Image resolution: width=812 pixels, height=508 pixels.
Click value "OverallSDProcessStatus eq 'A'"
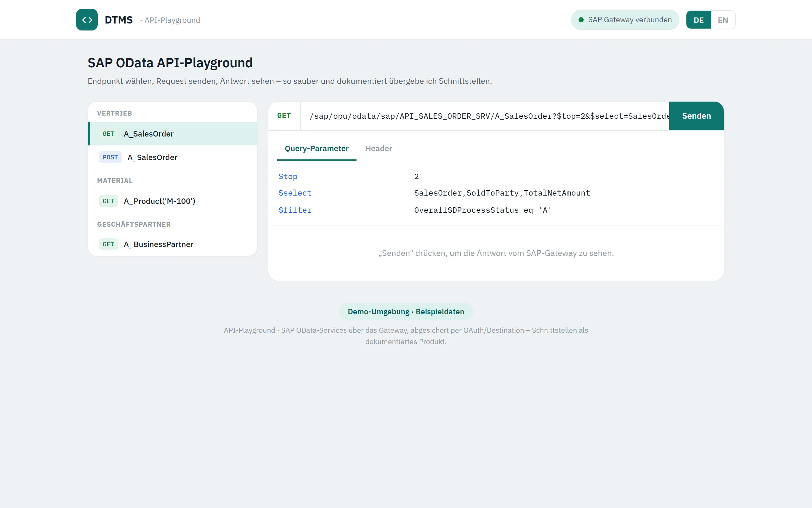point(482,210)
